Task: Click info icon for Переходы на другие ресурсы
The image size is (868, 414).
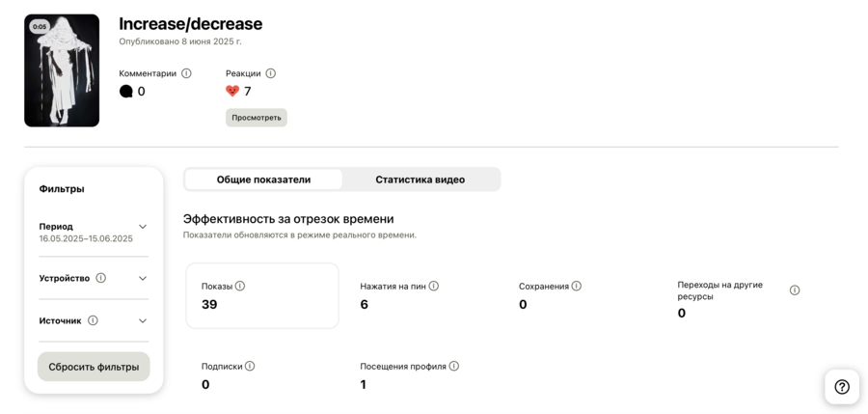Action: pos(795,290)
